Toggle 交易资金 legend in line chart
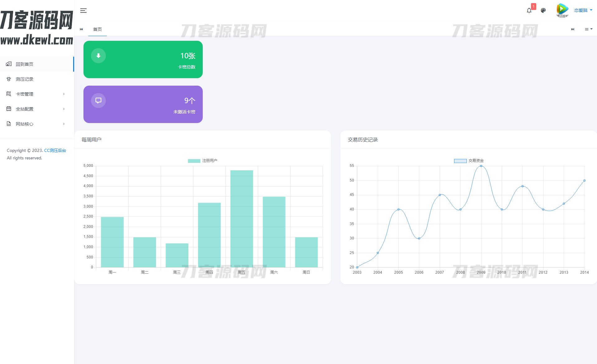Screen dimensions: 597x364 click(x=469, y=161)
